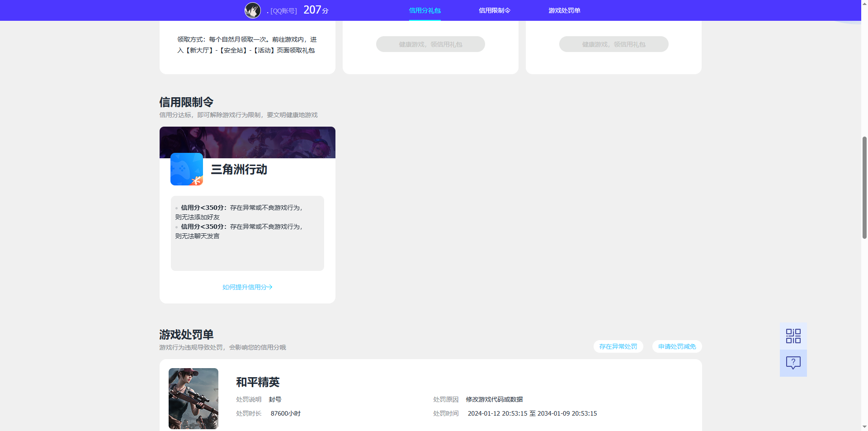Click the 信用分达标 subtitle under 信用限制令
868x431 pixels.
coord(238,115)
